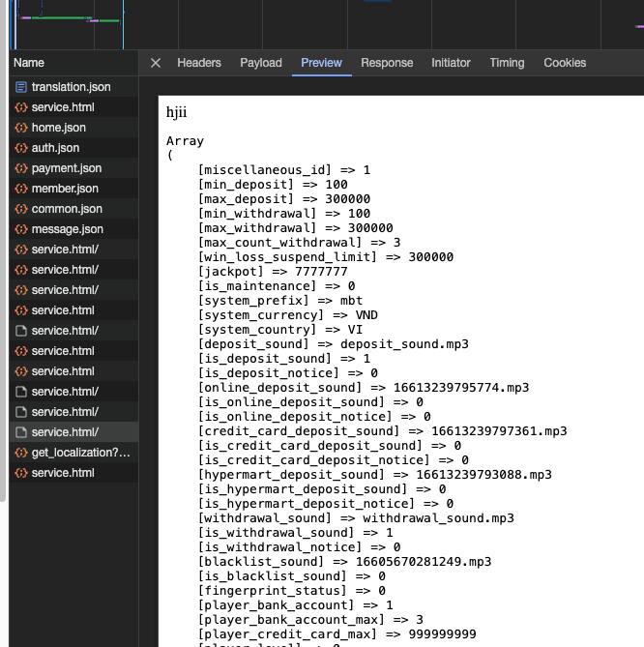Click the [system_country] => VI line
This screenshot has width=644, height=647.
click(280, 329)
